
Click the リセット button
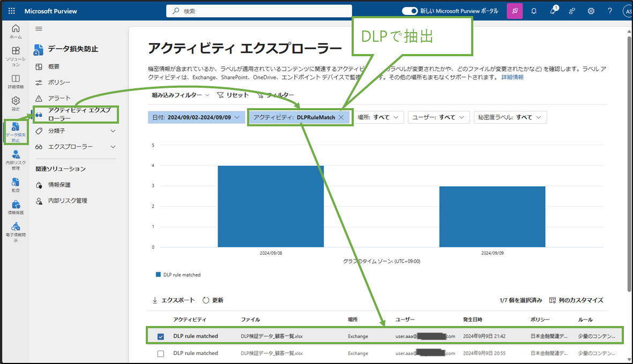click(x=233, y=95)
